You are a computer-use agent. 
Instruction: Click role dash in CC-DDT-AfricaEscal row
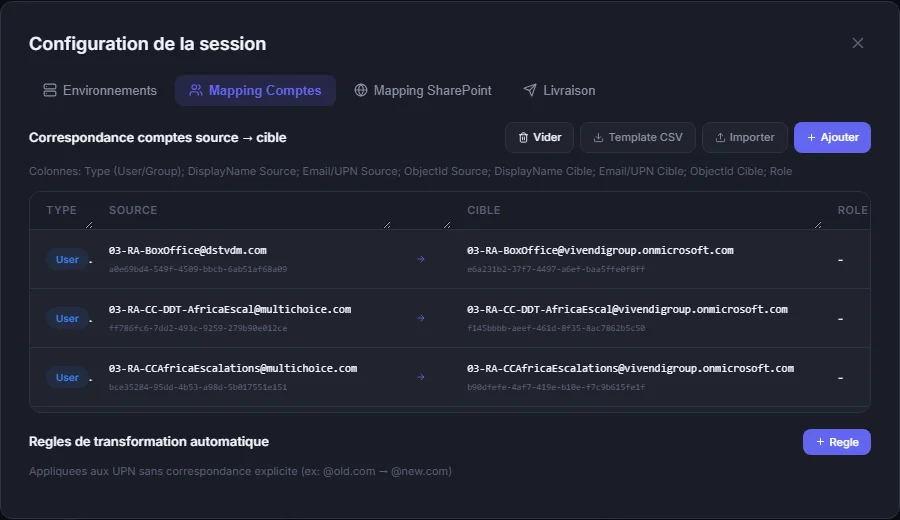[840, 319]
